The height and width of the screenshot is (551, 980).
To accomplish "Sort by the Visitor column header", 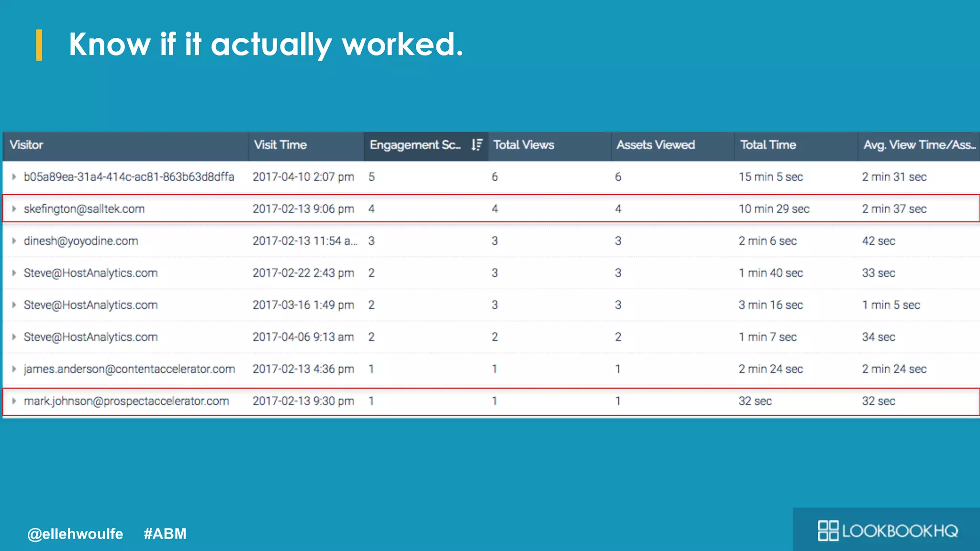I will point(27,145).
